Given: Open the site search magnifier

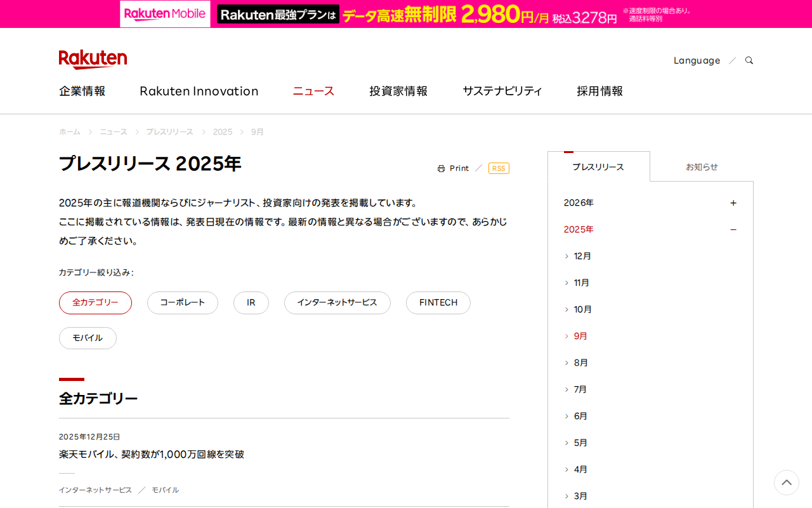Looking at the screenshot, I should pyautogui.click(x=749, y=60).
